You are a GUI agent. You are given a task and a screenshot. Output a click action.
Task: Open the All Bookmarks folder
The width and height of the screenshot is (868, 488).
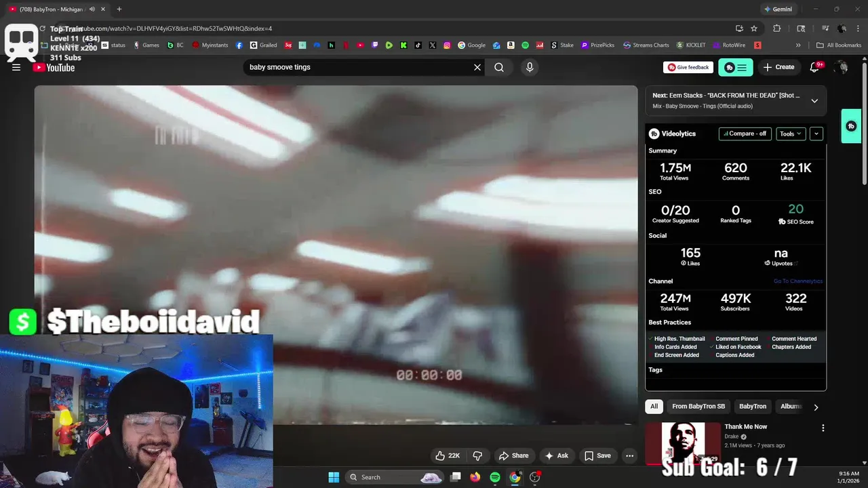point(839,45)
